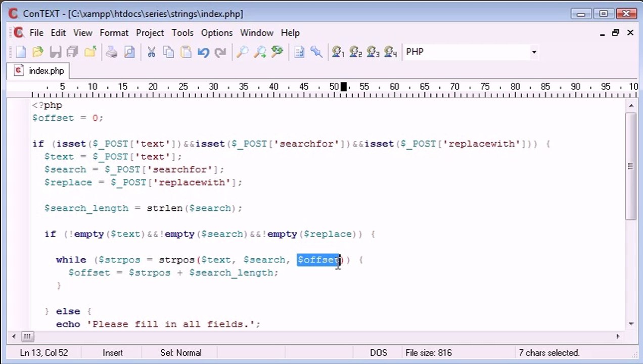Click 'File size: 816' status entry
This screenshot has width=643, height=364.
click(x=429, y=353)
